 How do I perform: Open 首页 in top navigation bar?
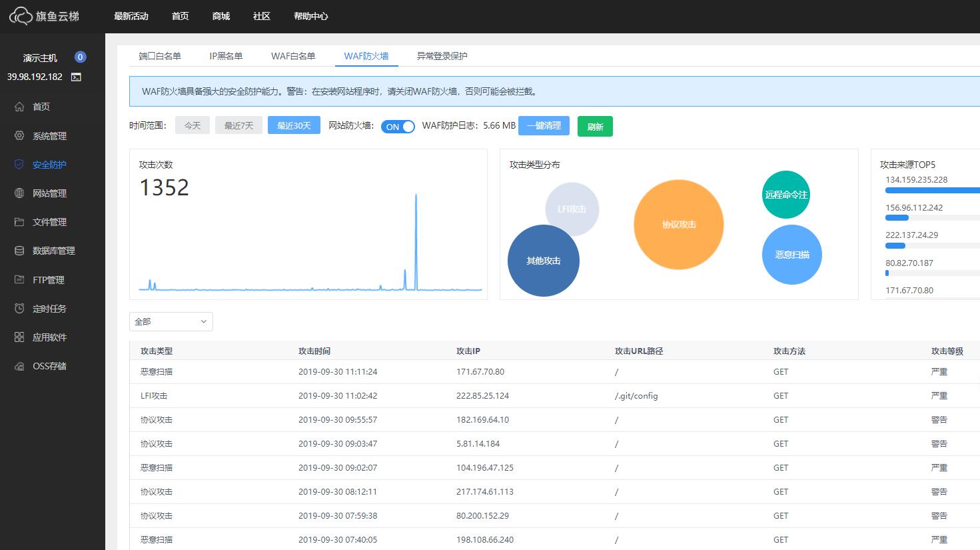[181, 16]
